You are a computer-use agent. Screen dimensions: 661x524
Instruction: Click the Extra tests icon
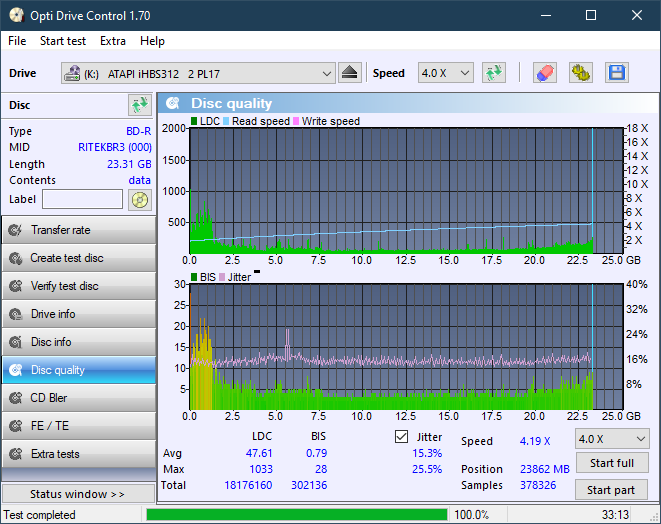(x=16, y=454)
